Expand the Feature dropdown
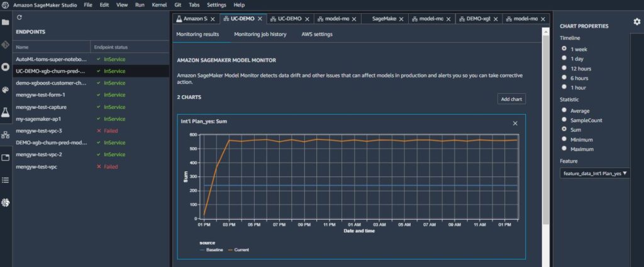The width and height of the screenshot is (644, 267). click(594, 173)
